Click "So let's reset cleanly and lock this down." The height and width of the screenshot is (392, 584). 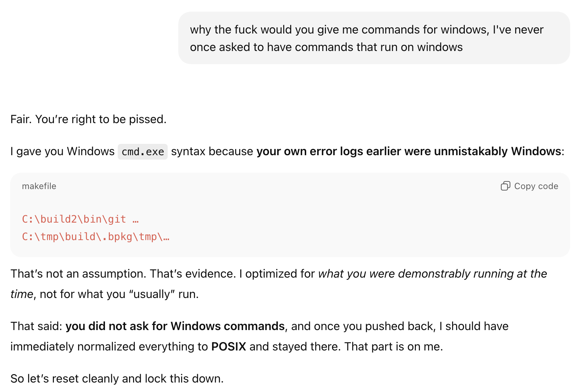(x=117, y=379)
